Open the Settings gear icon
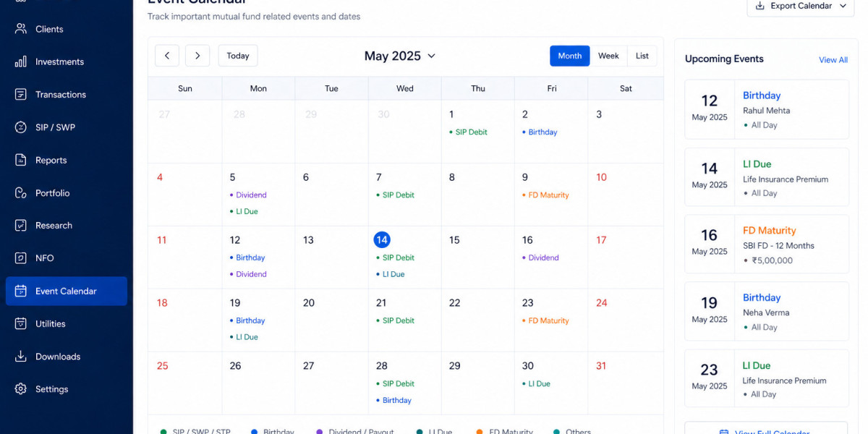The height and width of the screenshot is (434, 868). [20, 389]
